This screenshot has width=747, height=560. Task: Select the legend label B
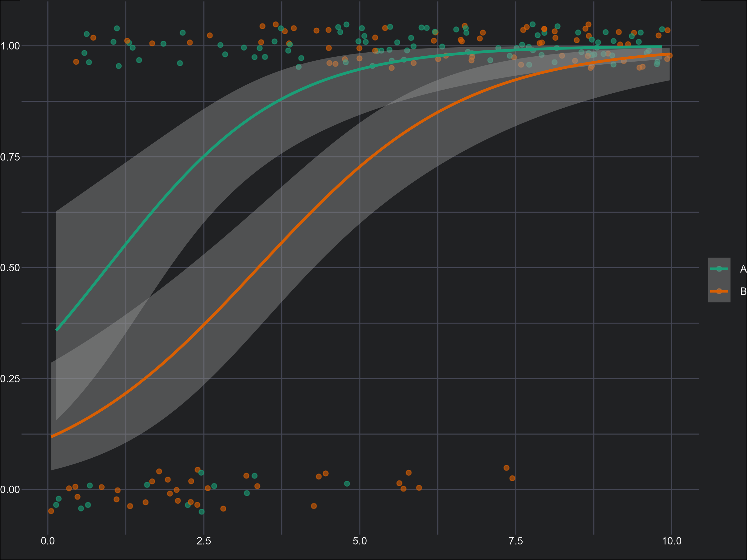(743, 291)
